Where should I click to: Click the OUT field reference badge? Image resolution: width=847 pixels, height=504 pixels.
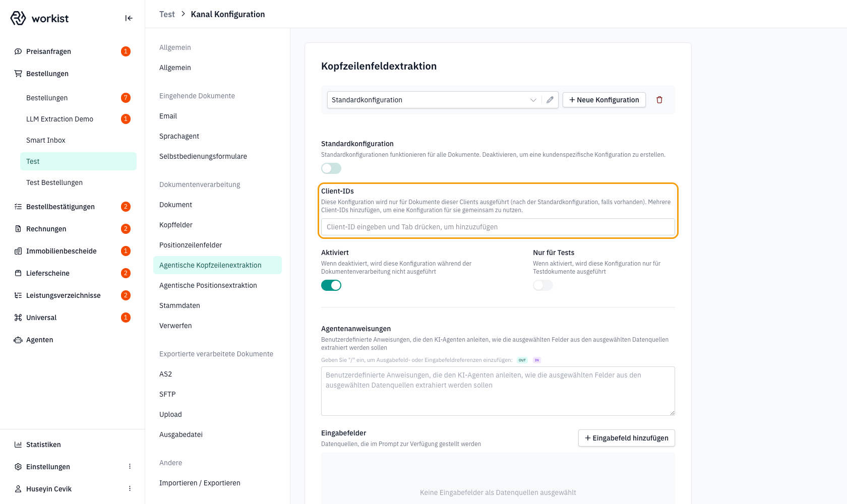pyautogui.click(x=522, y=360)
